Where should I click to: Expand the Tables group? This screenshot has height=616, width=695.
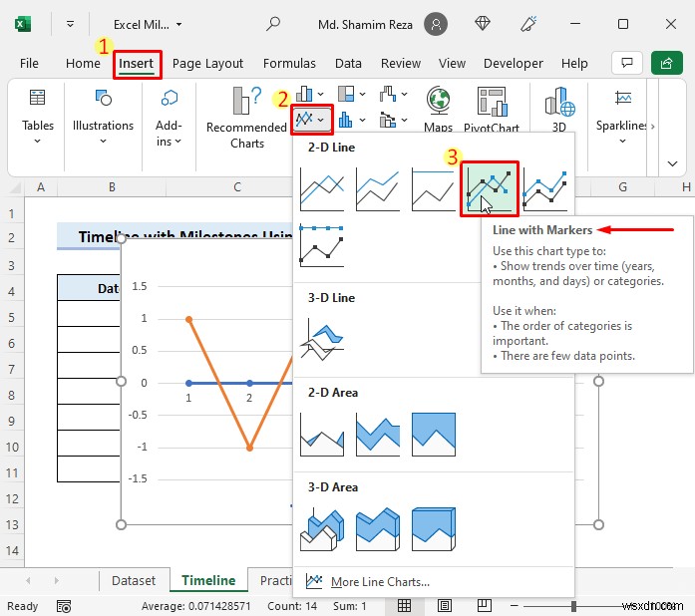point(38,116)
